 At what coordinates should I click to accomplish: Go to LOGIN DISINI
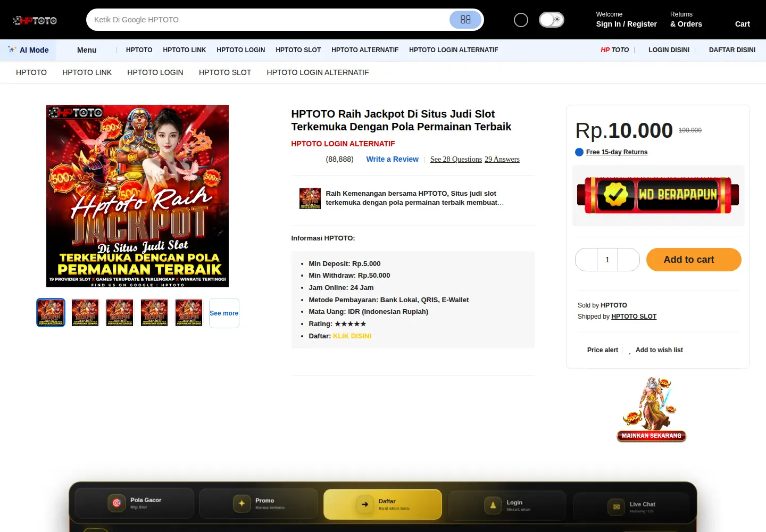[669, 50]
